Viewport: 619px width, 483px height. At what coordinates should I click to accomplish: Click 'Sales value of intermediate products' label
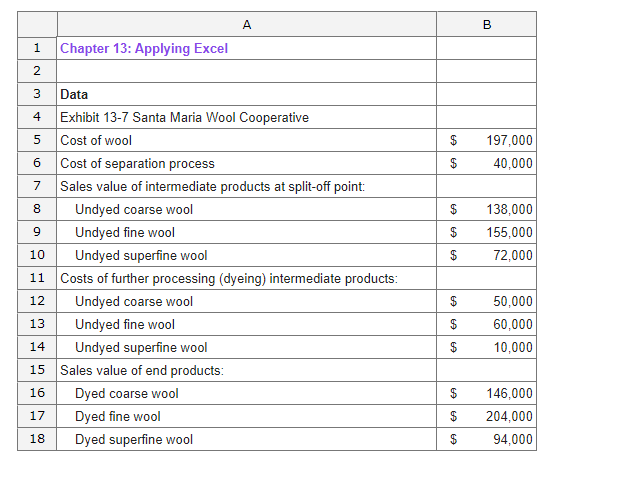(x=247, y=186)
